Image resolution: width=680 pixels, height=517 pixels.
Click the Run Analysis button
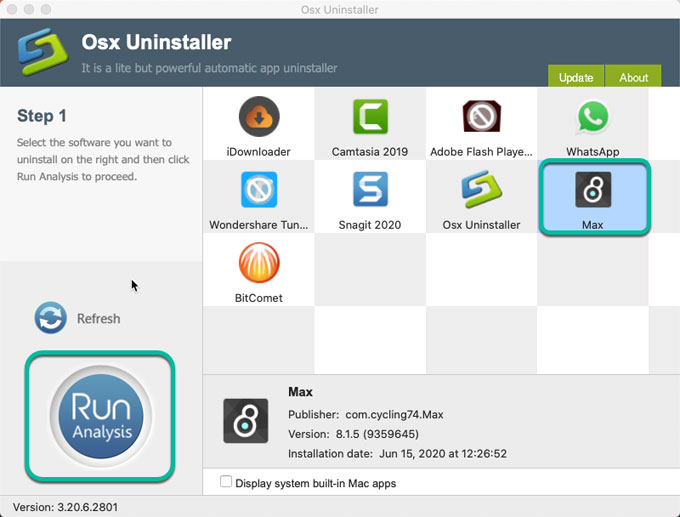101,416
